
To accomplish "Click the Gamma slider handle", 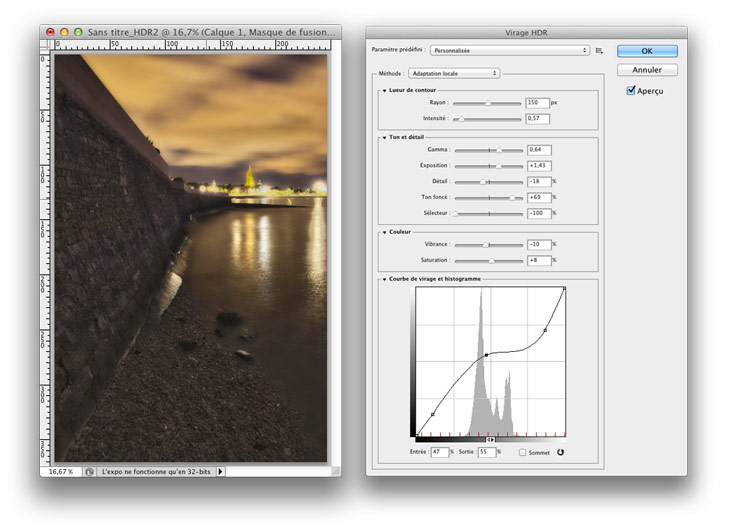I will 499,150.
